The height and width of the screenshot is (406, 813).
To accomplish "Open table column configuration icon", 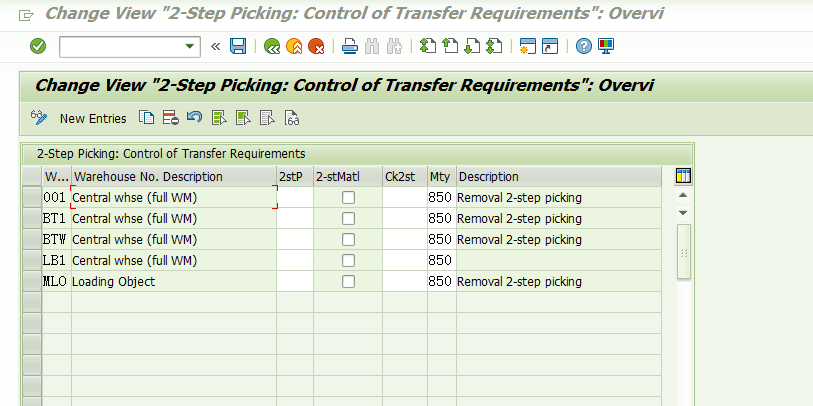I will click(683, 176).
